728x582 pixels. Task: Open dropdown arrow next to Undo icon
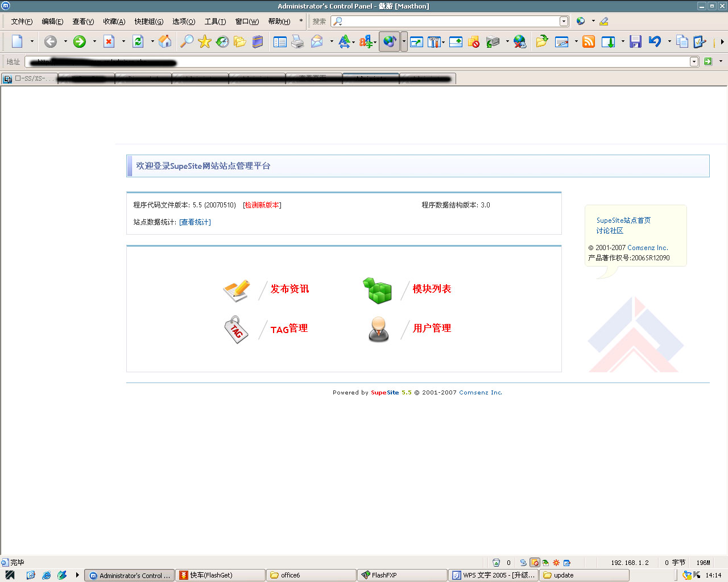[x=669, y=41]
